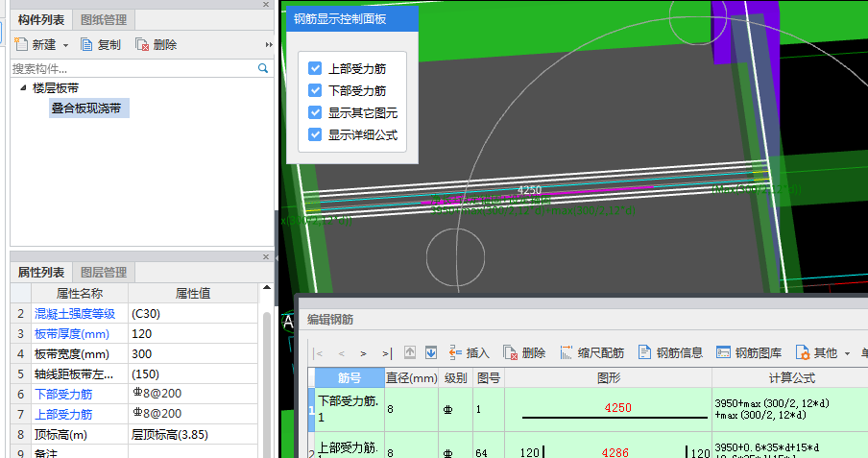Image resolution: width=868 pixels, height=458 pixels.
Task: Edit the 板带宽度 value 300
Action: (x=193, y=353)
